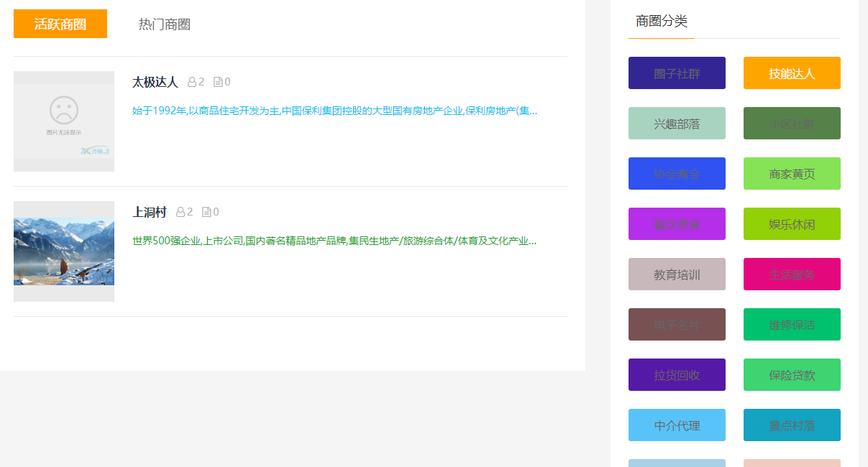Click the blue description text starting 始于1992年
Image resolution: width=868 pixels, height=467 pixels.
coord(334,111)
